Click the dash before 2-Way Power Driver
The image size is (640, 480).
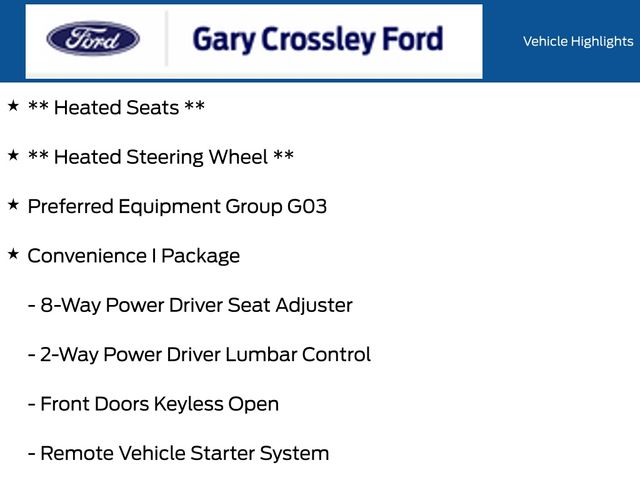(x=32, y=355)
